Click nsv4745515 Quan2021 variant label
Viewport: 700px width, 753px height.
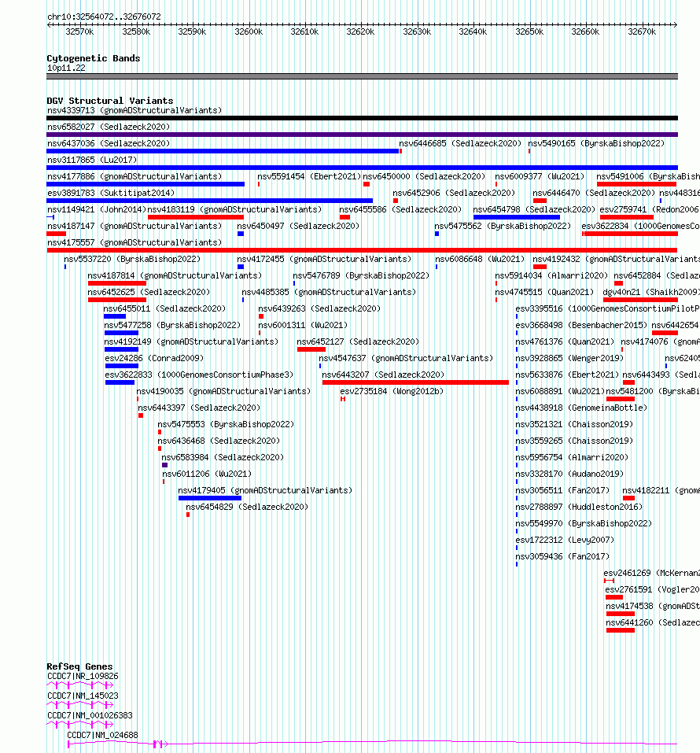coord(544,292)
